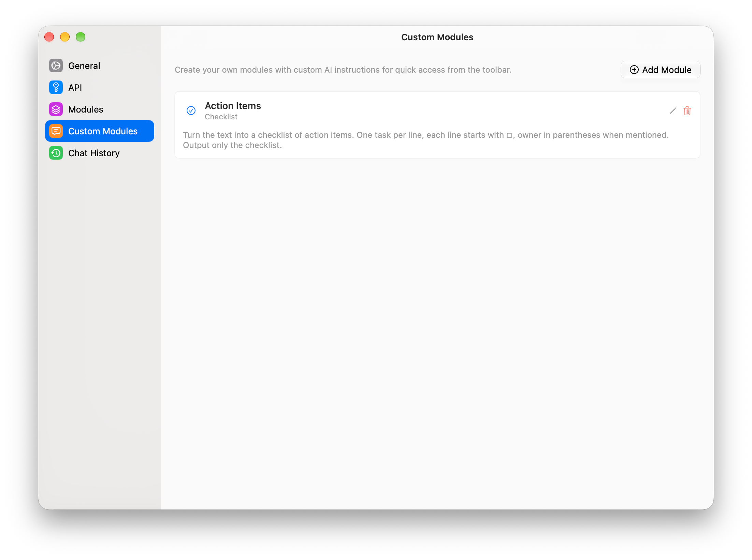Click the orange Custom Modules chat icon
Viewport: 752px width, 560px height.
point(56,131)
